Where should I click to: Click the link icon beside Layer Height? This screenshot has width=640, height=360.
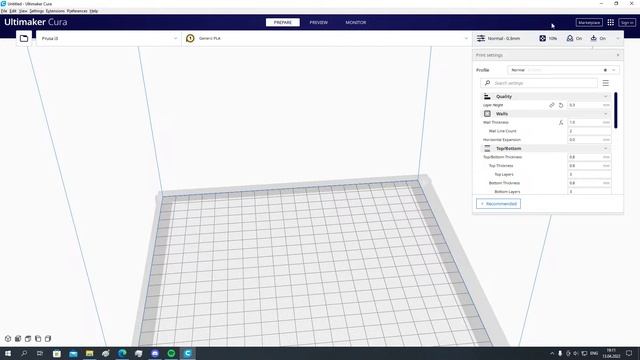click(x=552, y=105)
